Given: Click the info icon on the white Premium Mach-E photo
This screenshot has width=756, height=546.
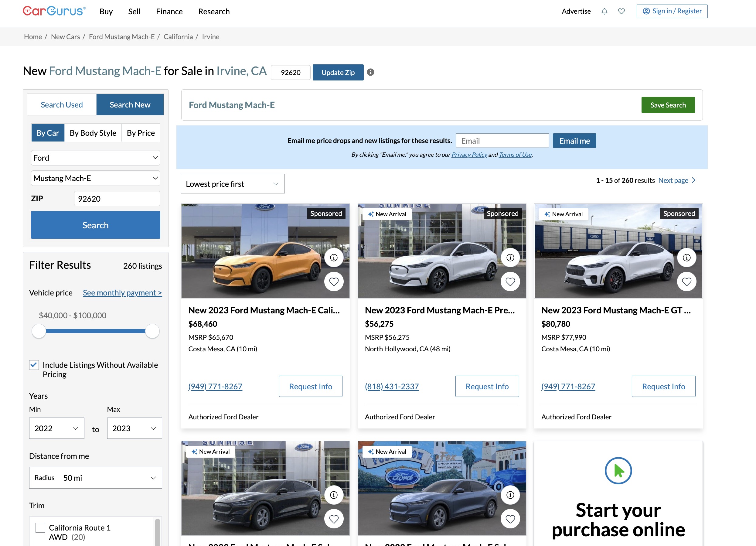Looking at the screenshot, I should 510,257.
